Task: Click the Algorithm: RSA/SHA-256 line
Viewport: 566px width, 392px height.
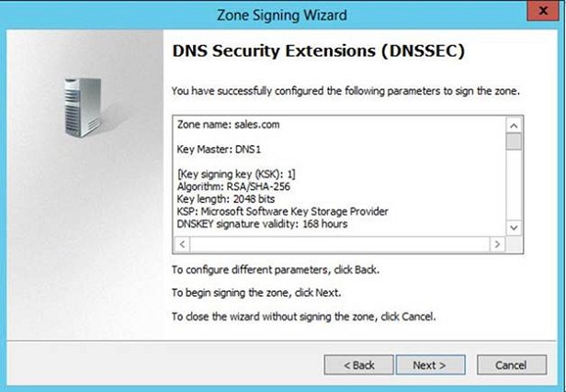Action: pyautogui.click(x=233, y=186)
